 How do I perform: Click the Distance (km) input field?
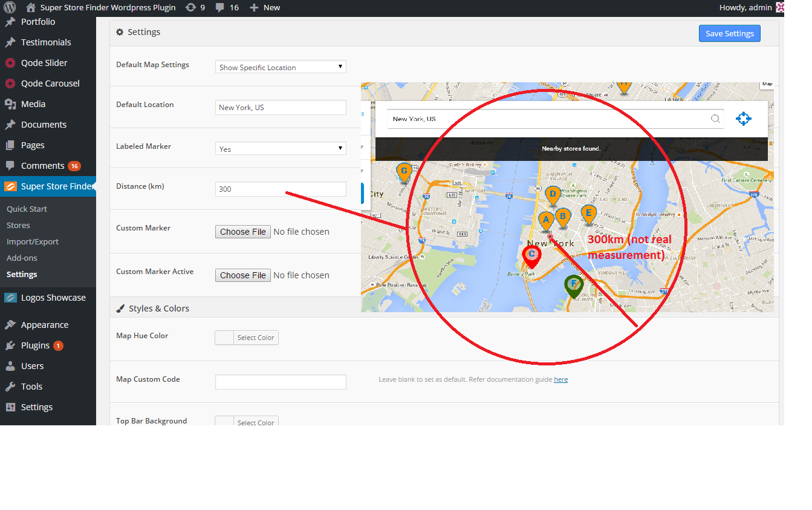(281, 189)
